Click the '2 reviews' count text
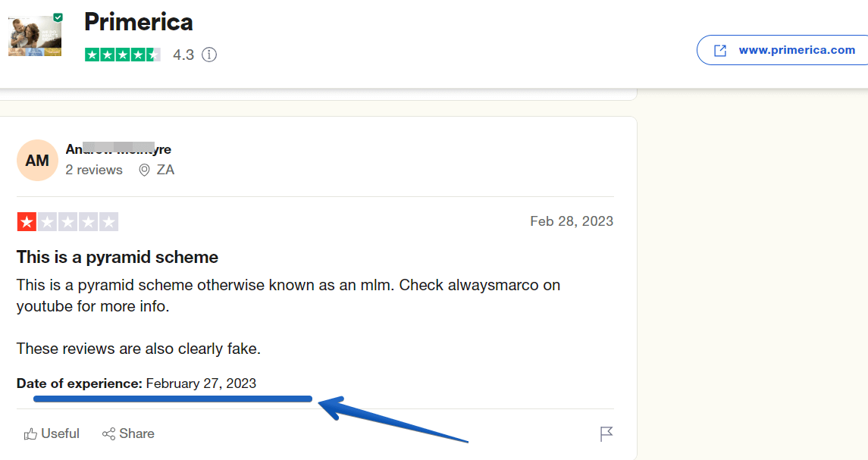The height and width of the screenshot is (460, 868). (x=94, y=170)
